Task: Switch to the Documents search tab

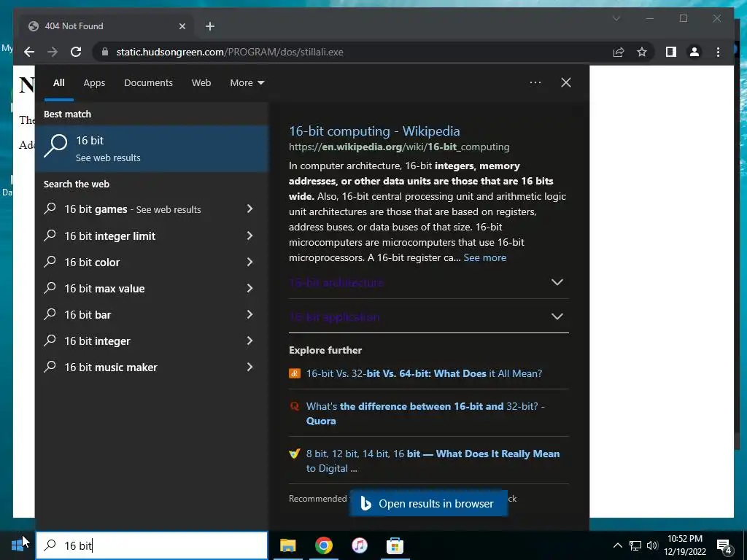Action: [x=149, y=83]
